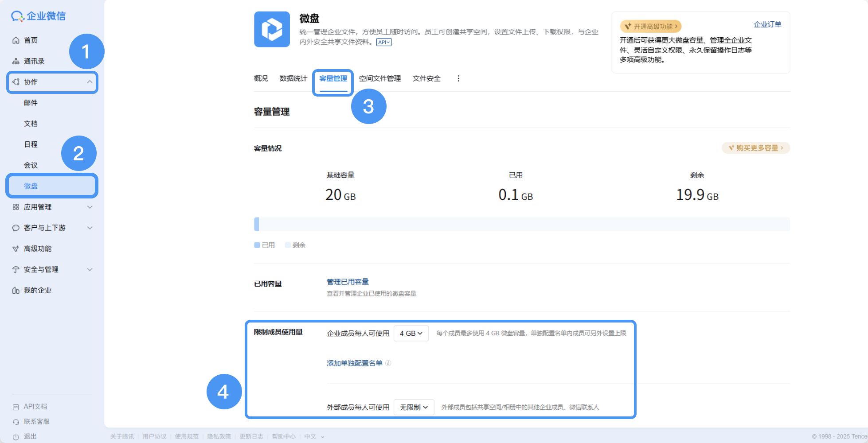Viewport: 868px width, 443px height.
Task: Open the 管理已用容量 link
Action: tap(348, 282)
